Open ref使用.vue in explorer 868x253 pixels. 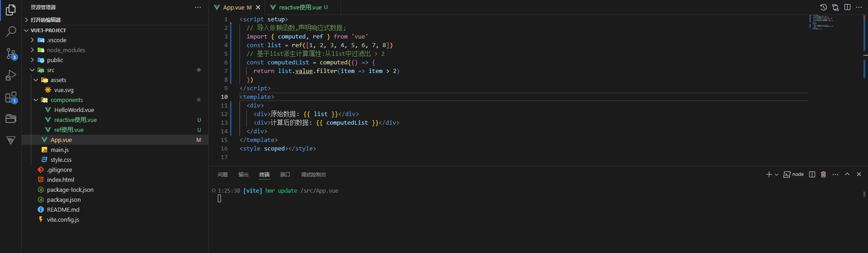[x=115, y=130]
